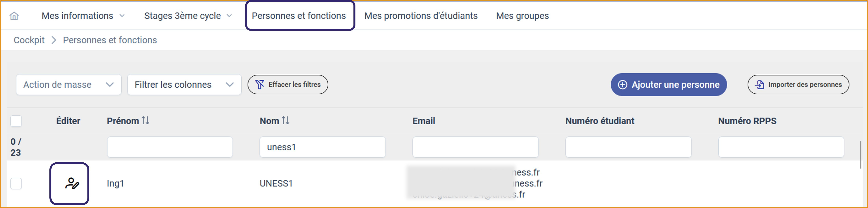Select the Personnes et fonctions tab

[299, 16]
